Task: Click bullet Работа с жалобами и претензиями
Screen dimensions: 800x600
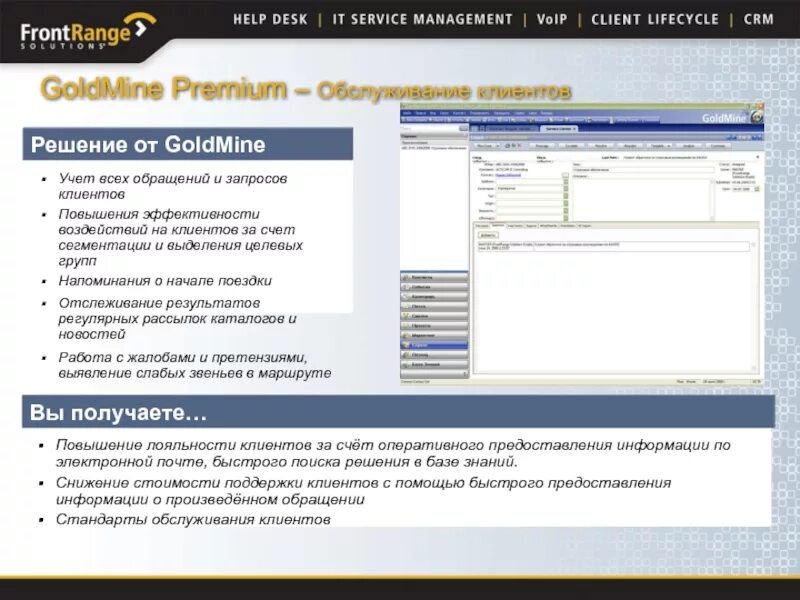Action: (195, 365)
